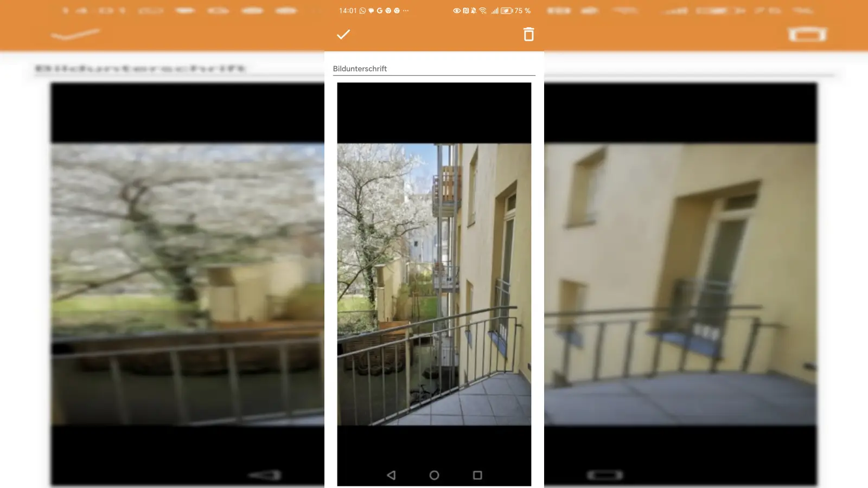Tap the Bildunterschrift caption field
868x488 pixels.
tap(433, 69)
